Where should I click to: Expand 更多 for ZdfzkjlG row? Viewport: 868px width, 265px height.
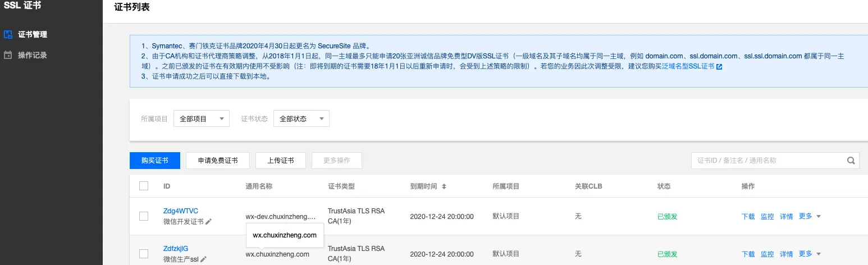pyautogui.click(x=810, y=254)
